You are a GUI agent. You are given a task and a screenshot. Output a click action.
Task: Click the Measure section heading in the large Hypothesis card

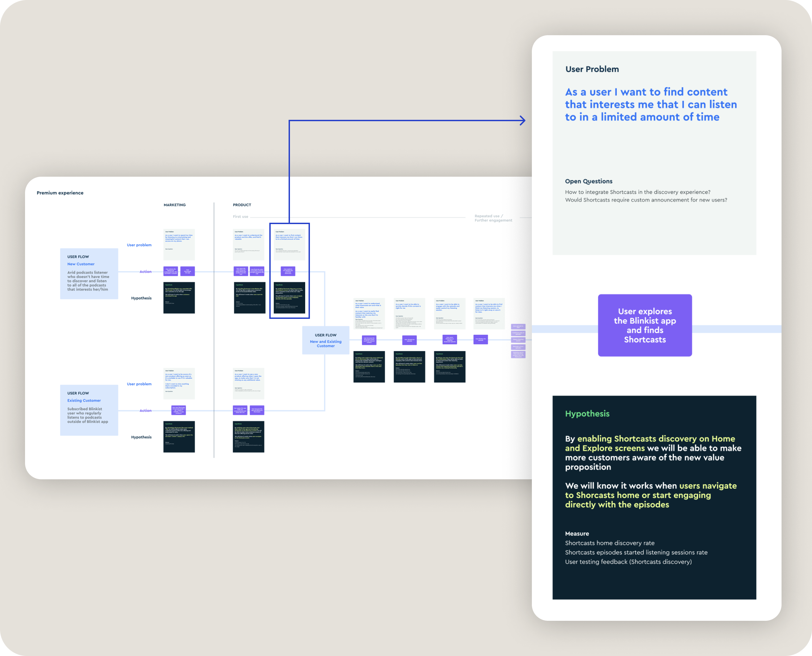point(577,533)
